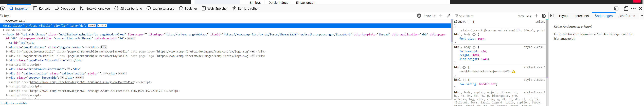Select the a id="top" node
Image resolution: width=644 pixels, height=106 pixels.
(x=22, y=43)
